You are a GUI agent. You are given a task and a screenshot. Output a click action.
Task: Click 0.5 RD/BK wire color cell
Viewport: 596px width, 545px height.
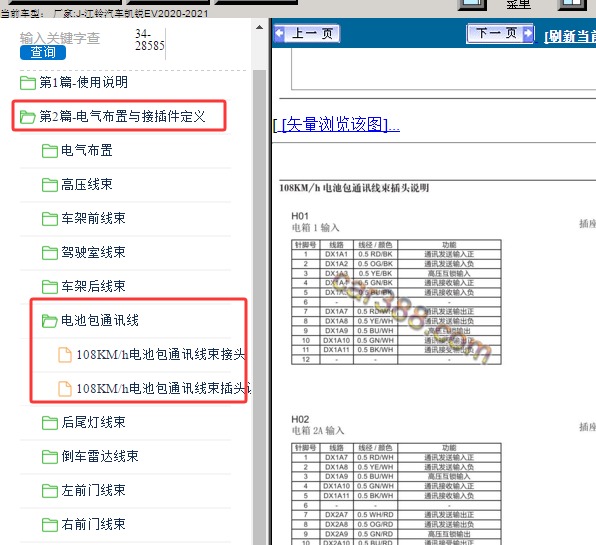pyautogui.click(x=376, y=254)
